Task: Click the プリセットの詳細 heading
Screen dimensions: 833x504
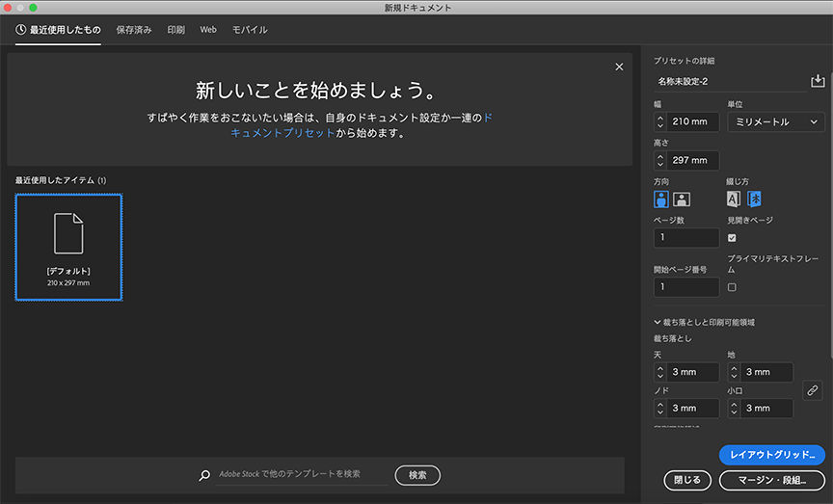Action: (x=684, y=61)
